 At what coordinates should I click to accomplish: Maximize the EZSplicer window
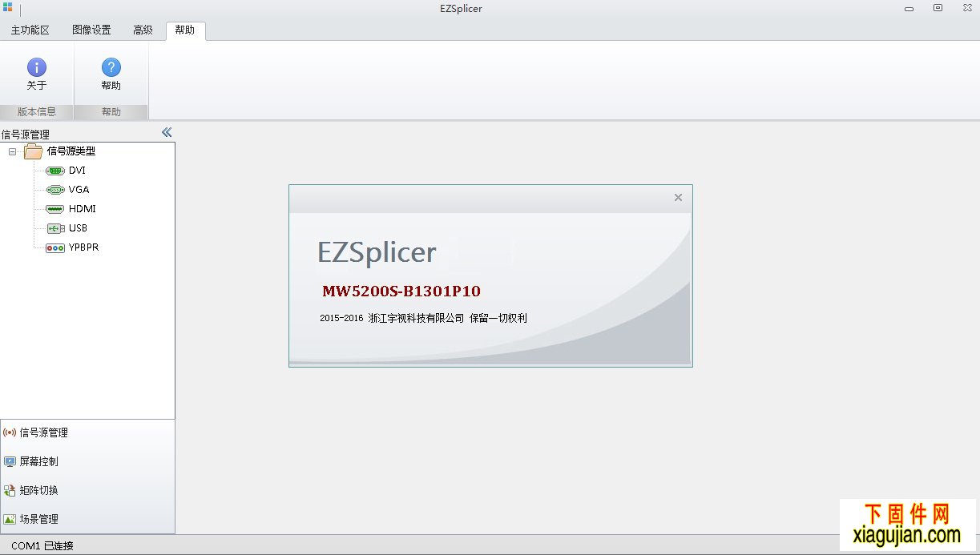coord(938,8)
